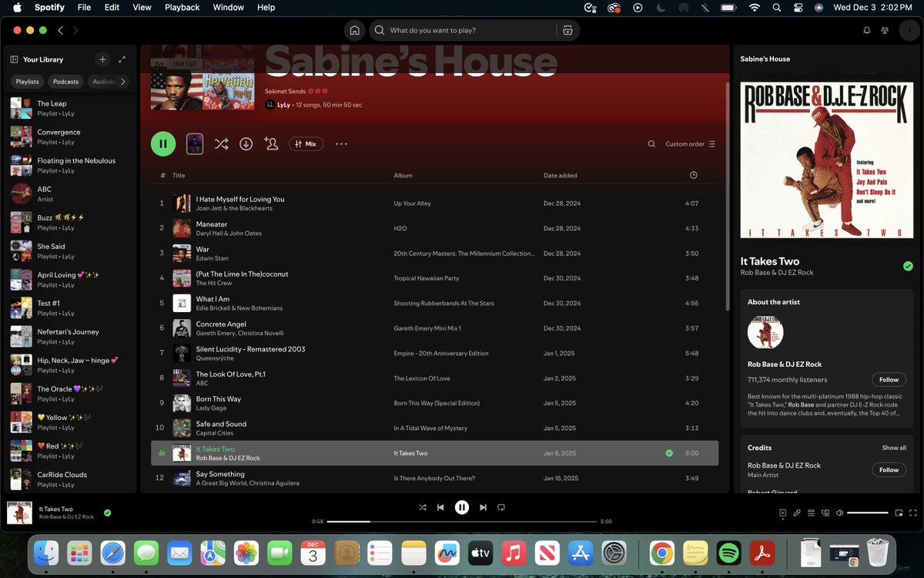Open user profile avatar menu
Screen dimensions: 924x578
(909, 30)
